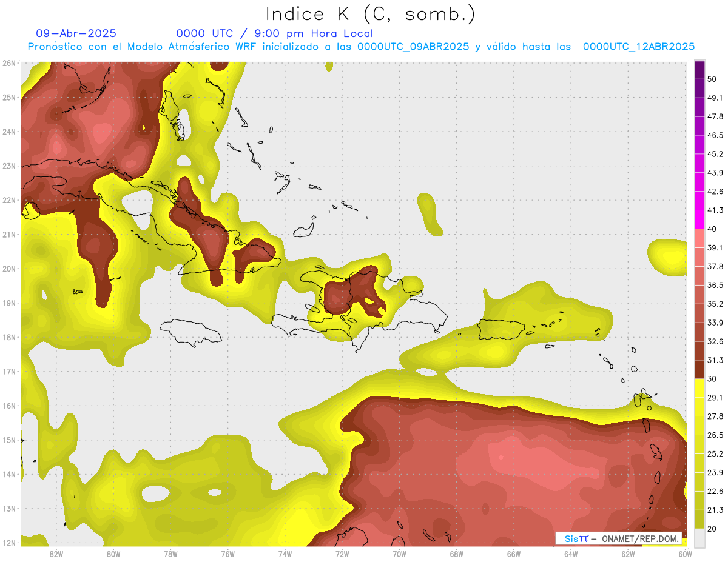Pick the magenta swatch between 41.3 and 42.6
Viewport: 728px width, 562px height.
[x=699, y=201]
